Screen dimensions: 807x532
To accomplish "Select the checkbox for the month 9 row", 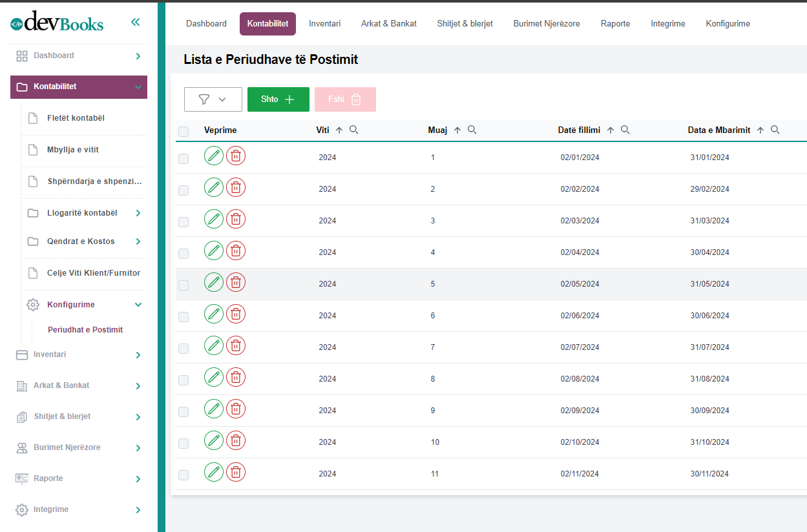I will point(183,412).
